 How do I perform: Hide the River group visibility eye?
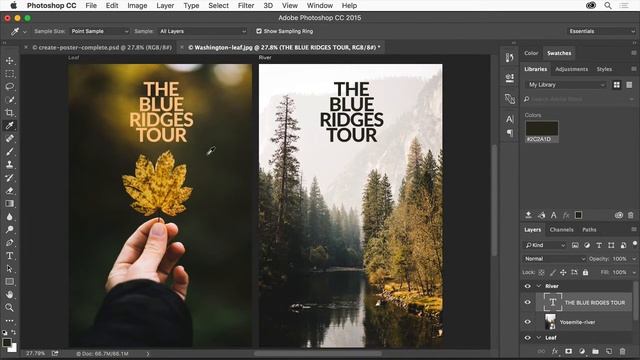(527, 286)
